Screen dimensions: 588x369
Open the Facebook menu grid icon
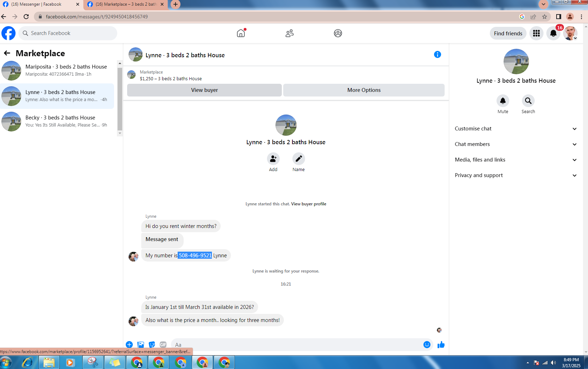536,33
